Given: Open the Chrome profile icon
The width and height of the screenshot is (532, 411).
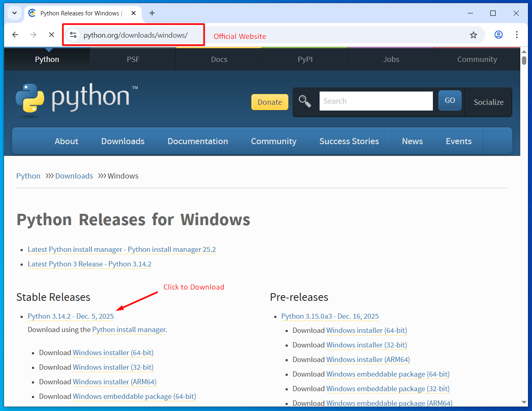Looking at the screenshot, I should pyautogui.click(x=498, y=35).
